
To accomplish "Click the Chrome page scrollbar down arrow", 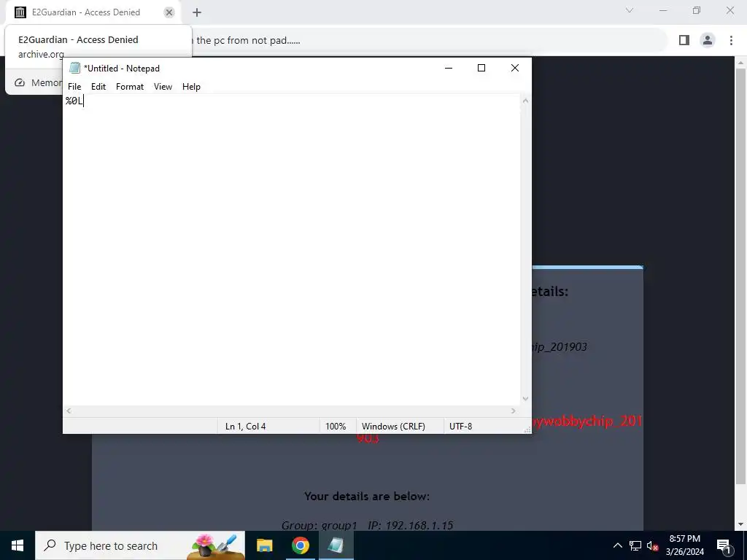I will [x=740, y=525].
